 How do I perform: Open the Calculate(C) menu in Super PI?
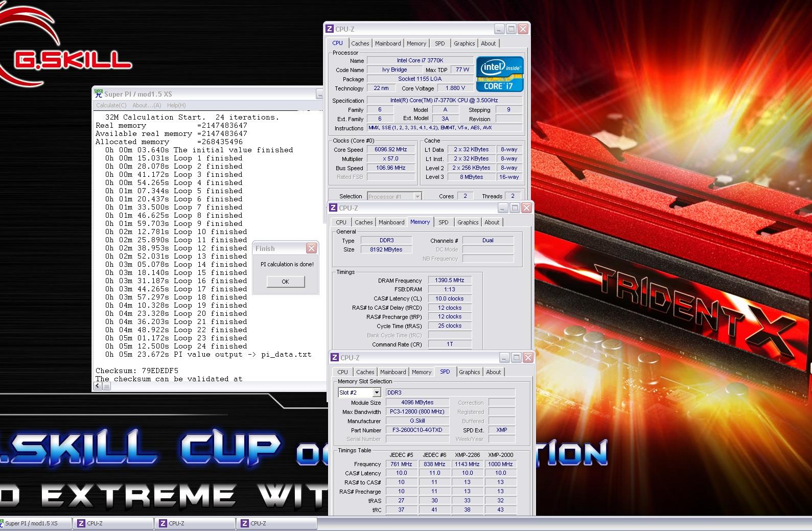point(111,105)
